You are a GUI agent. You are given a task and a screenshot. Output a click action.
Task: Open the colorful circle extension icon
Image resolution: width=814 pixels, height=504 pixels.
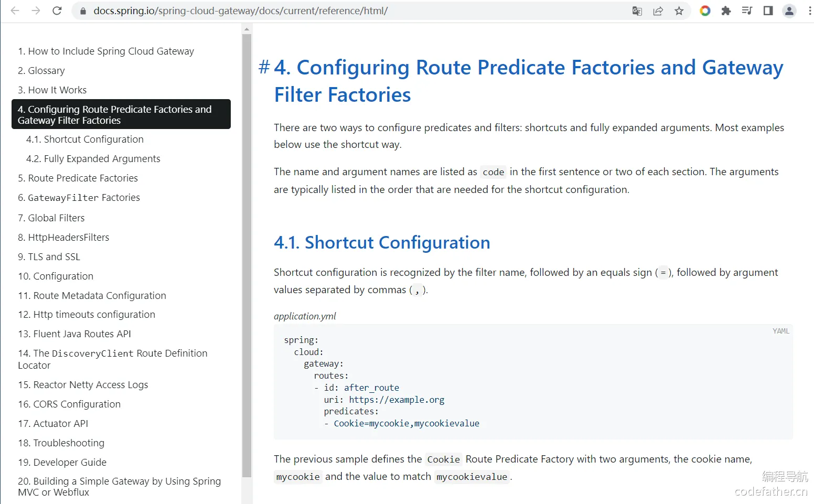[x=705, y=10]
